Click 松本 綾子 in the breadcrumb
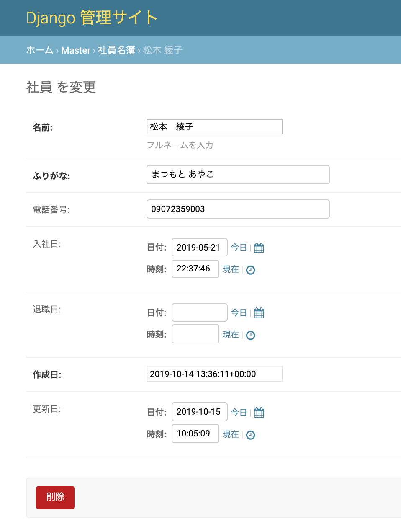The image size is (401, 532). tap(163, 50)
